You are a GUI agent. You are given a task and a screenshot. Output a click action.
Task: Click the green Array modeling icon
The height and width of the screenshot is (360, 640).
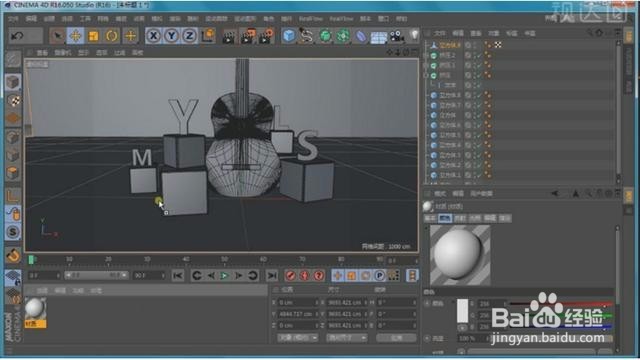point(343,36)
